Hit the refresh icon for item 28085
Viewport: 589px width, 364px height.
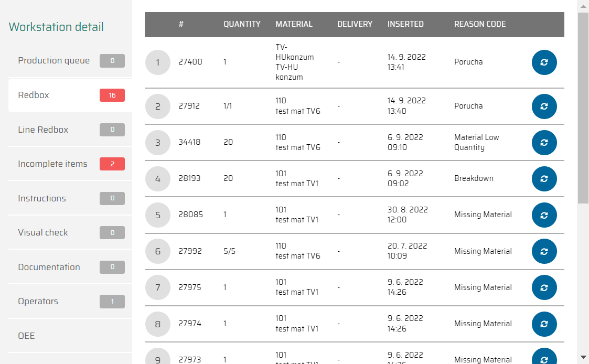click(x=544, y=215)
